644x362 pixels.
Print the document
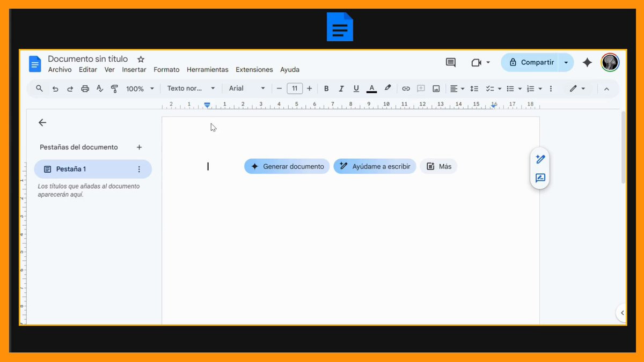coord(85,89)
